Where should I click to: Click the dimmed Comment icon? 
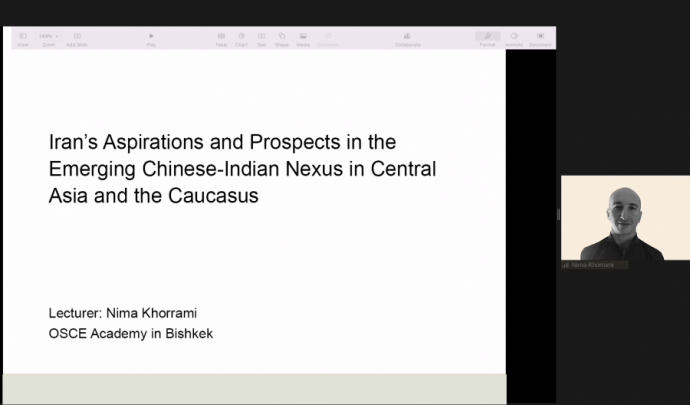pyautogui.click(x=328, y=38)
